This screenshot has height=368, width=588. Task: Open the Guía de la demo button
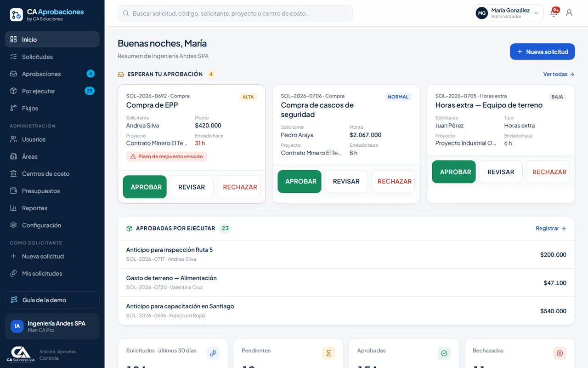52,300
